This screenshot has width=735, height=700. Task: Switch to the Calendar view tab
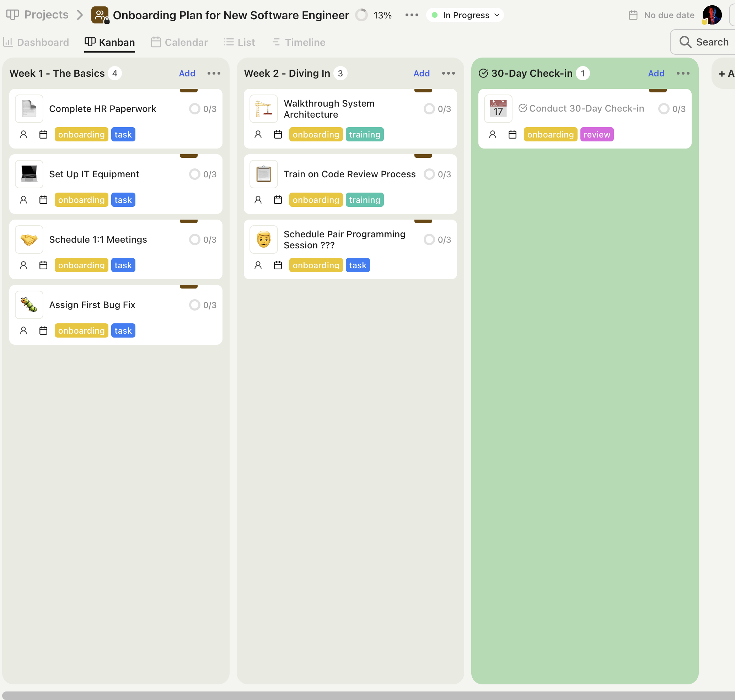[x=179, y=42]
